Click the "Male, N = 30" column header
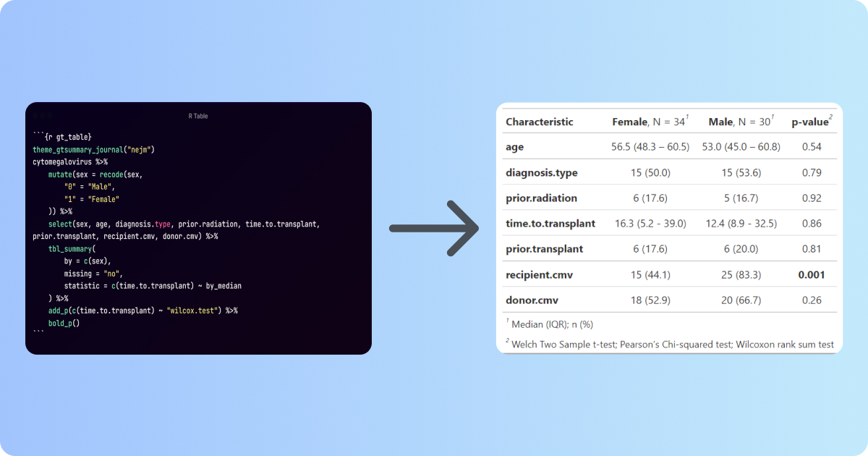 (741, 121)
